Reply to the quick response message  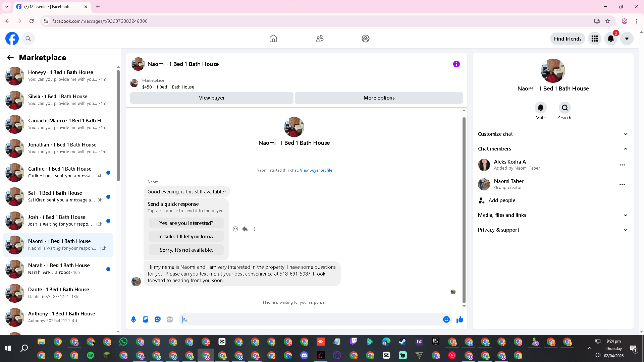245,229
